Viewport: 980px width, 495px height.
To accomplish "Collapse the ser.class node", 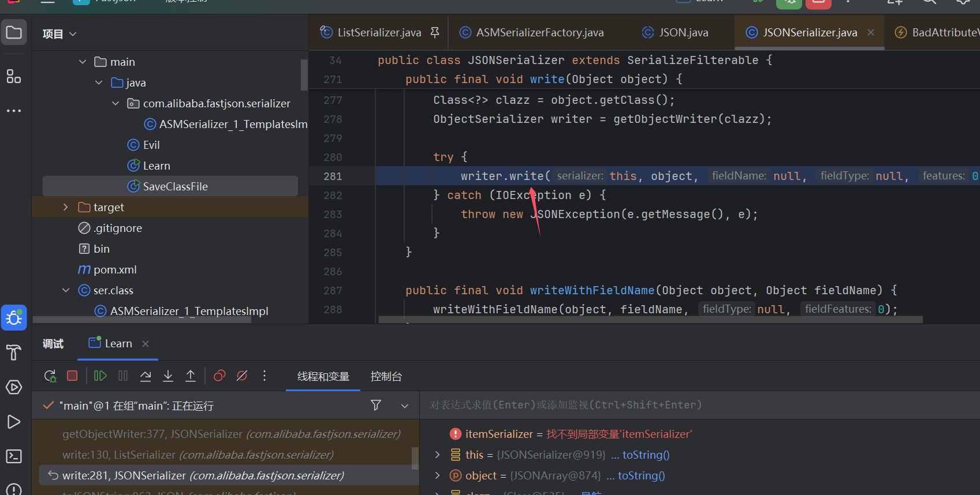I will tap(66, 290).
